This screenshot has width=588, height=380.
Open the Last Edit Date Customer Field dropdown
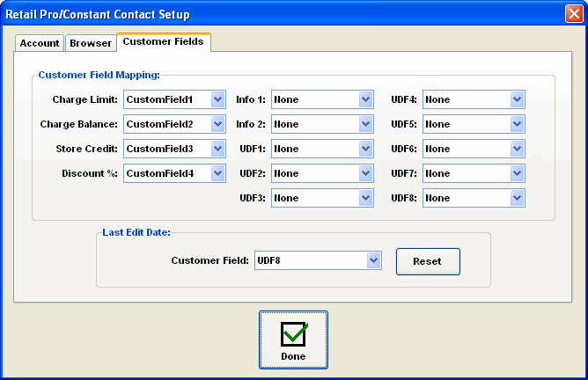click(x=373, y=260)
